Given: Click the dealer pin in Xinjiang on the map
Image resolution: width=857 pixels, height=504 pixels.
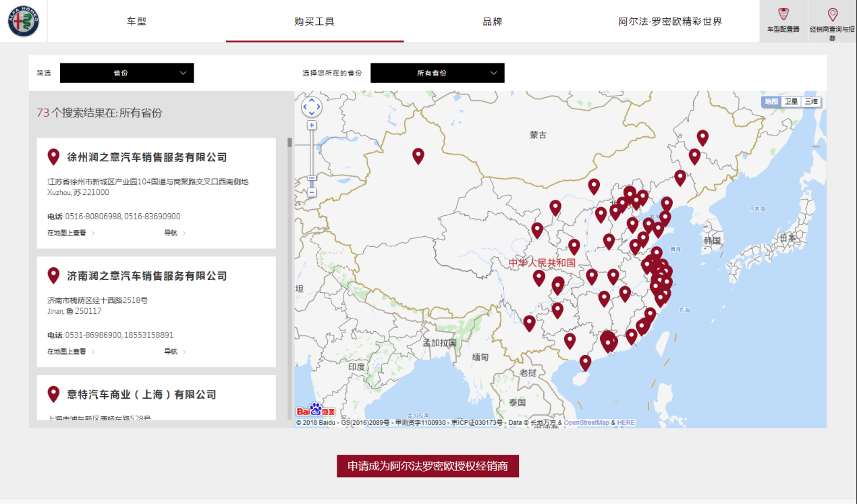Looking at the screenshot, I should click(418, 156).
